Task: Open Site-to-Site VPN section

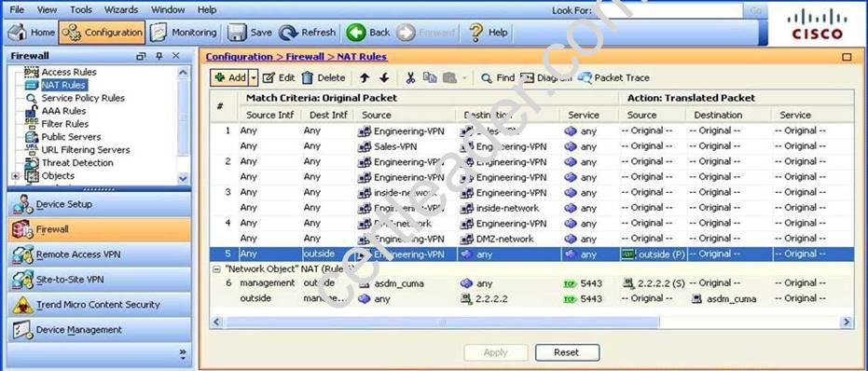Action: 99,280
